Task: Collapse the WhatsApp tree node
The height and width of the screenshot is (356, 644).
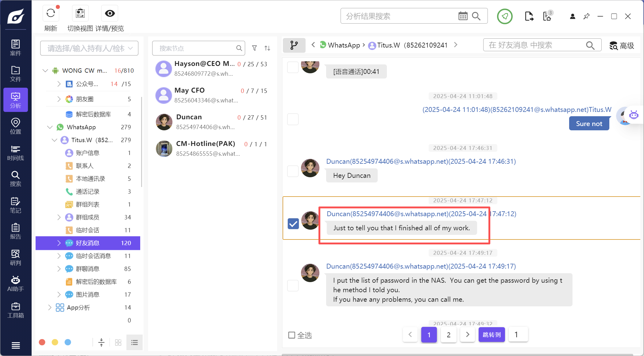Action: (x=50, y=127)
